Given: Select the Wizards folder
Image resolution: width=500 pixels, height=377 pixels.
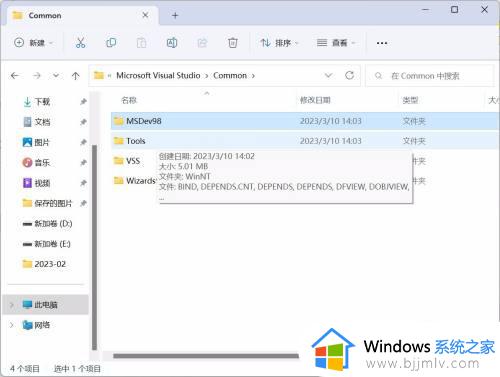Looking at the screenshot, I should 135,181.
